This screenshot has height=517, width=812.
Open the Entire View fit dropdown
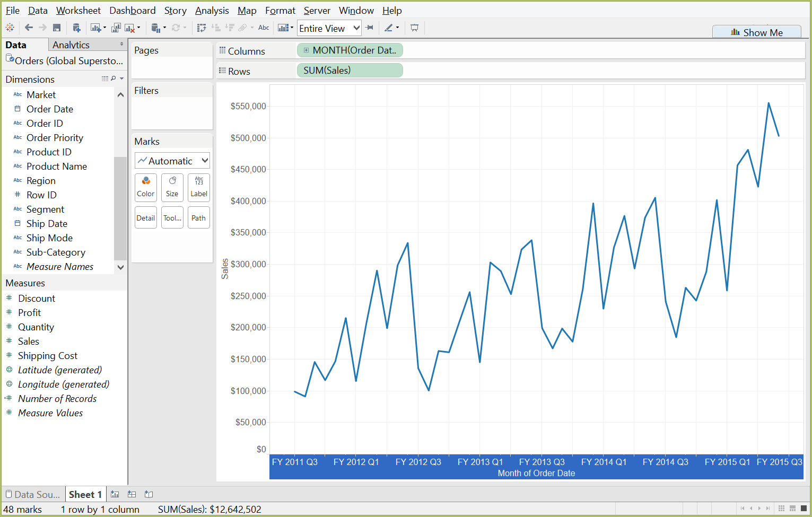[x=329, y=28]
